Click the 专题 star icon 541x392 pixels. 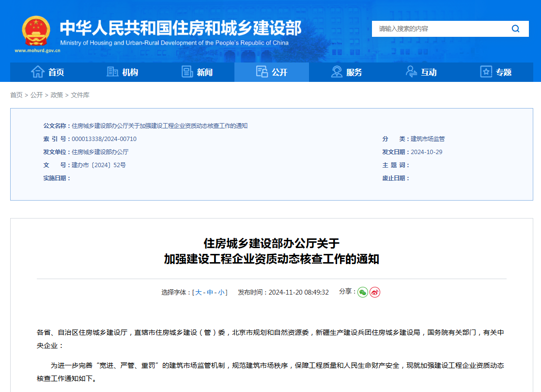tap(486, 72)
